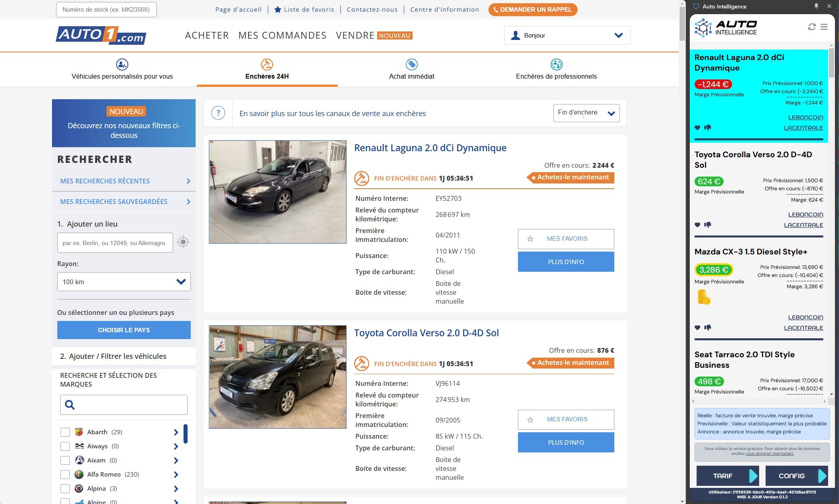
Task: Click the Aiways brand logo
Action: [x=79, y=446]
